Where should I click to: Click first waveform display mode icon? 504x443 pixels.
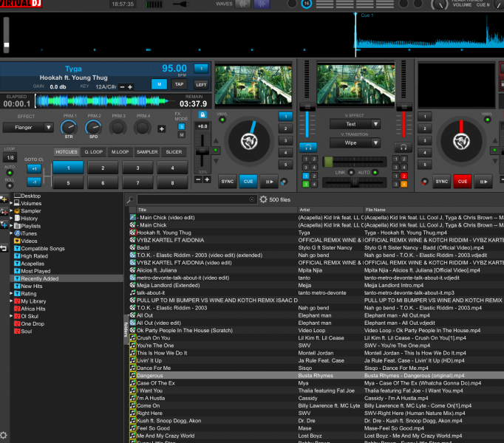coord(243,4)
